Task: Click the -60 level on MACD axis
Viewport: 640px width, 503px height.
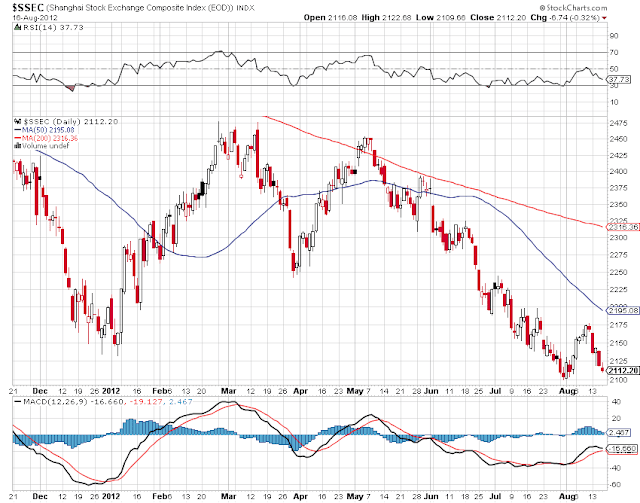Action: [615, 485]
